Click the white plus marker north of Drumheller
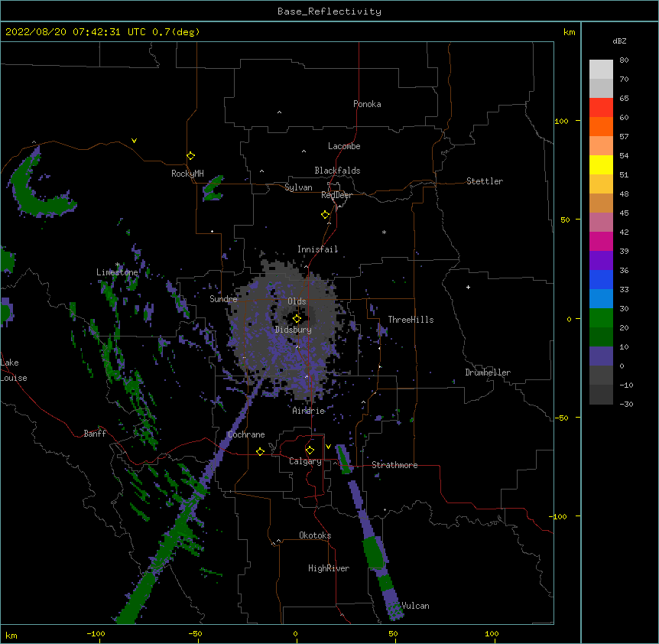The width and height of the screenshot is (659, 644). pyautogui.click(x=468, y=287)
